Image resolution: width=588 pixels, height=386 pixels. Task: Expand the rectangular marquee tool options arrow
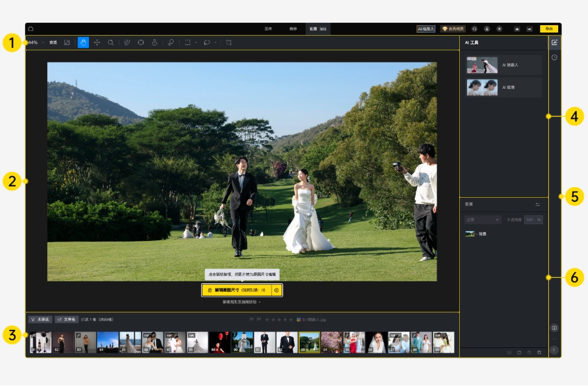click(196, 43)
